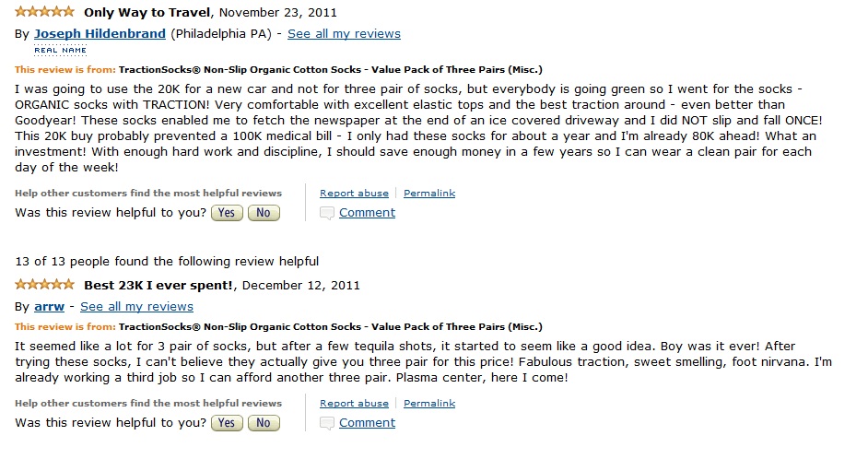Vote No on the "Only Way to Travel" review
868x459 pixels.
click(x=263, y=213)
